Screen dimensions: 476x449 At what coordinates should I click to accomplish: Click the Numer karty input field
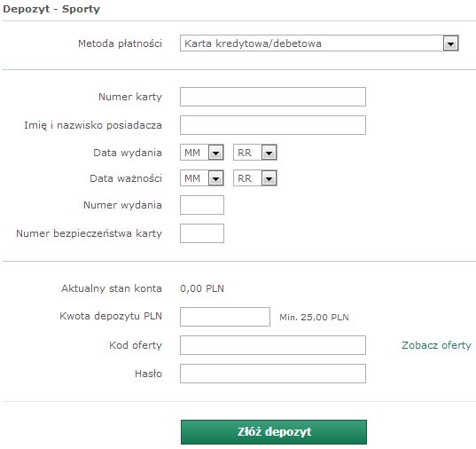pyautogui.click(x=273, y=97)
